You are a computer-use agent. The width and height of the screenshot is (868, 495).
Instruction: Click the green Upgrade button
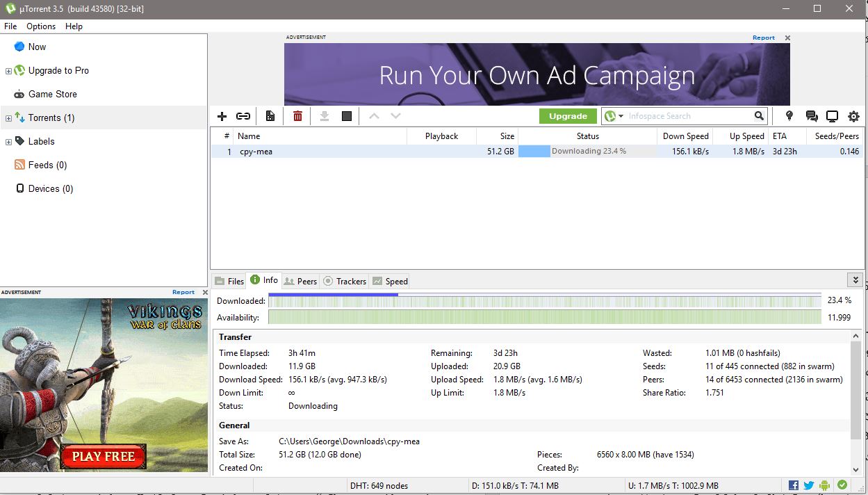click(568, 116)
